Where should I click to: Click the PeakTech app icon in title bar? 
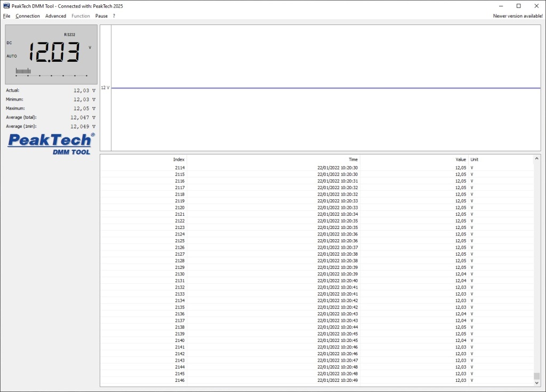[6, 5]
